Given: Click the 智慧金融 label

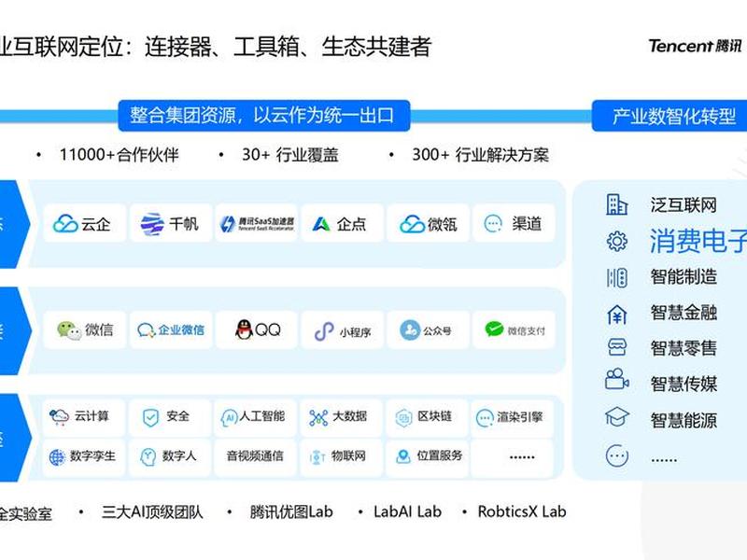Looking at the screenshot, I should (x=684, y=313).
